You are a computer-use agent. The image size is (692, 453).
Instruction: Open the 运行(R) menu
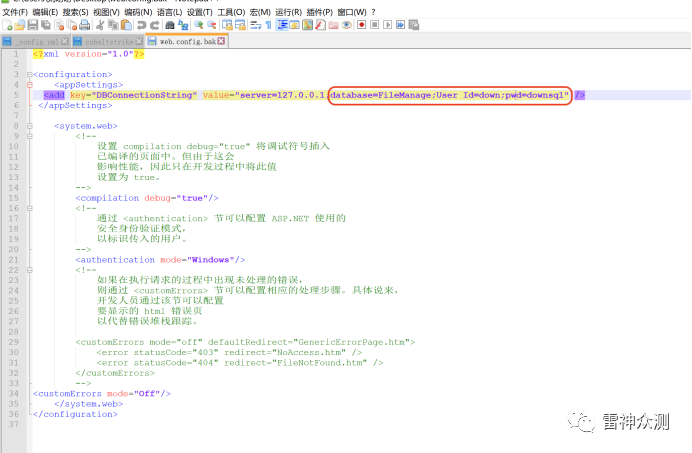point(289,12)
